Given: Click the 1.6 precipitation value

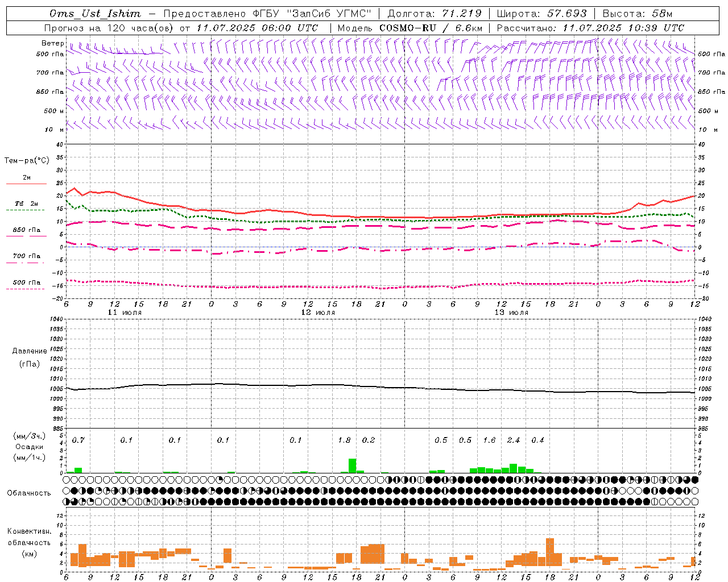Looking at the screenshot, I should (x=489, y=440).
